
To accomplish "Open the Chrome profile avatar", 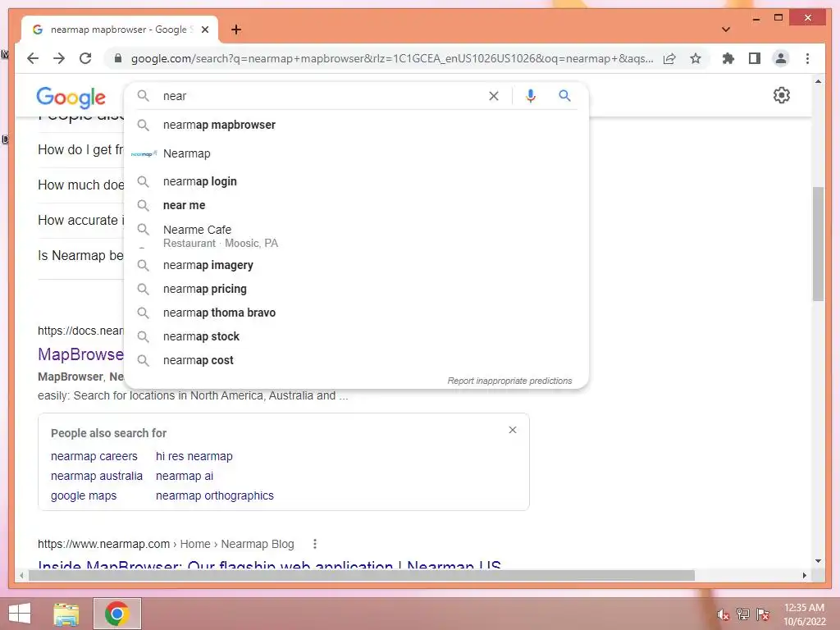I will 781,58.
